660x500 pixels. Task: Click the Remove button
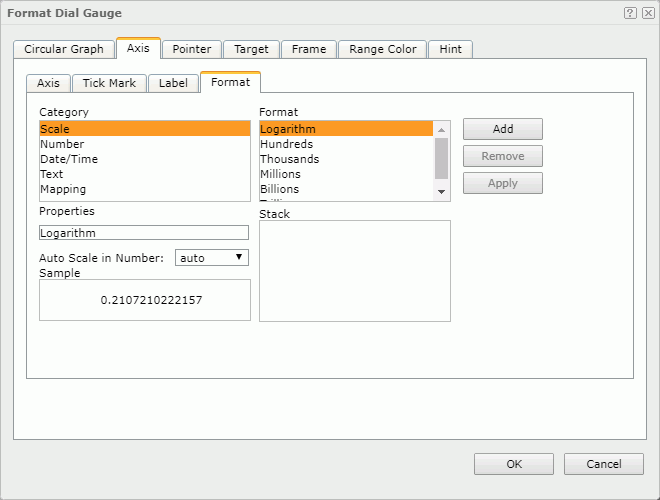point(503,156)
